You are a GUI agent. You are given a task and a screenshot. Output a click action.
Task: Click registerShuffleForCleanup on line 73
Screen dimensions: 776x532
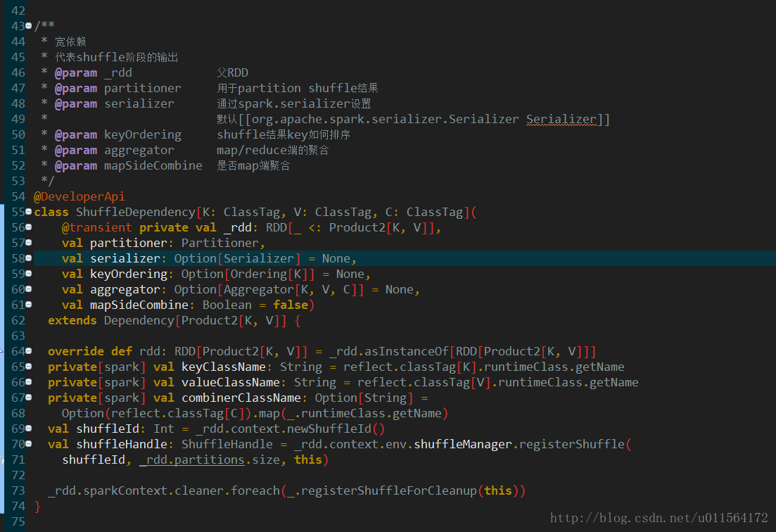(389, 490)
